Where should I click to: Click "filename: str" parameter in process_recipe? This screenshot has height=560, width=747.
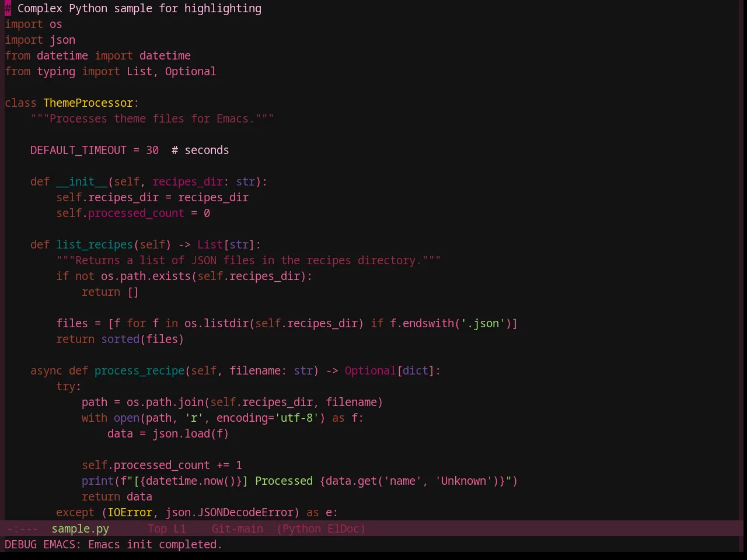271,370
